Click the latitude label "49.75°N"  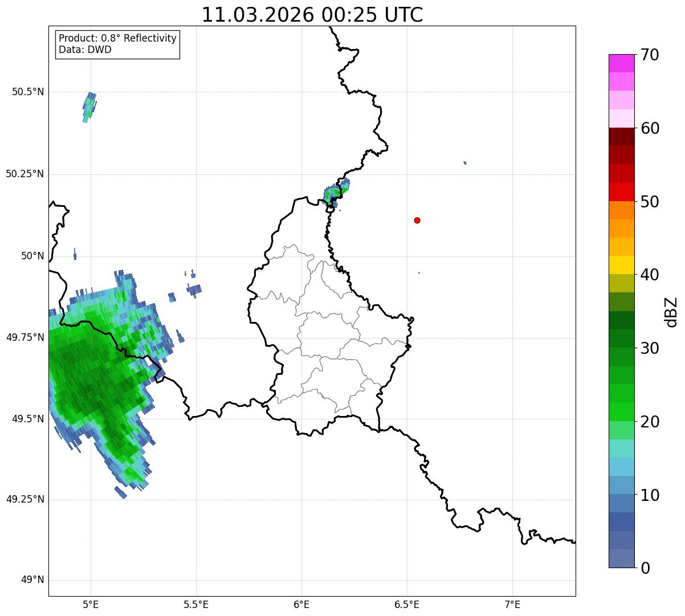[25, 337]
